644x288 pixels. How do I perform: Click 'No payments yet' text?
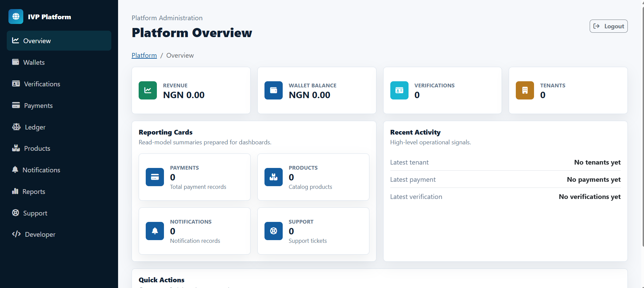594,179
